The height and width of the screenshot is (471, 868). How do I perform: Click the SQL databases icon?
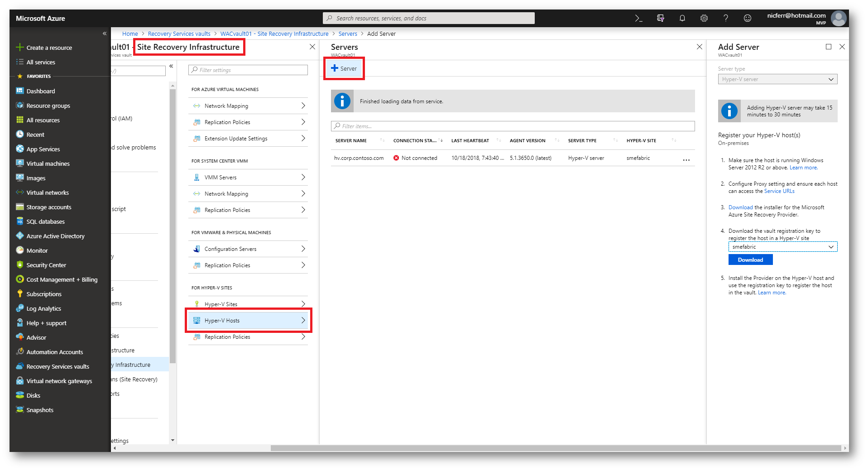pyautogui.click(x=20, y=221)
